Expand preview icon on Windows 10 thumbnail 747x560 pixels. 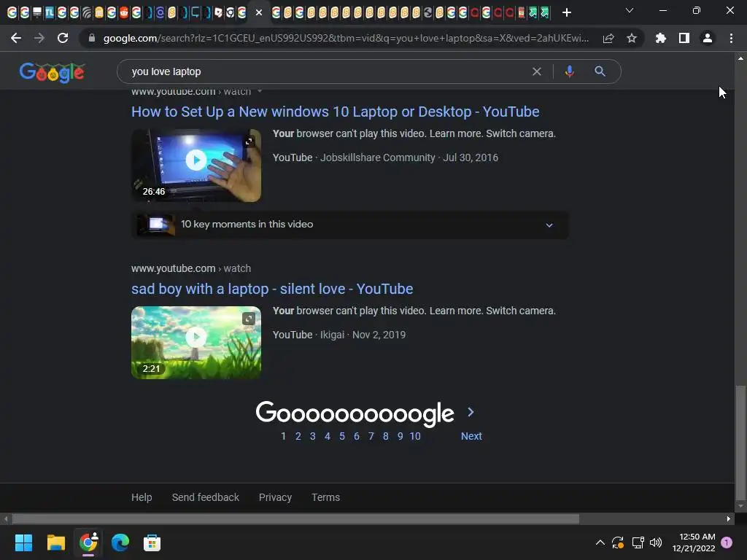tap(249, 141)
